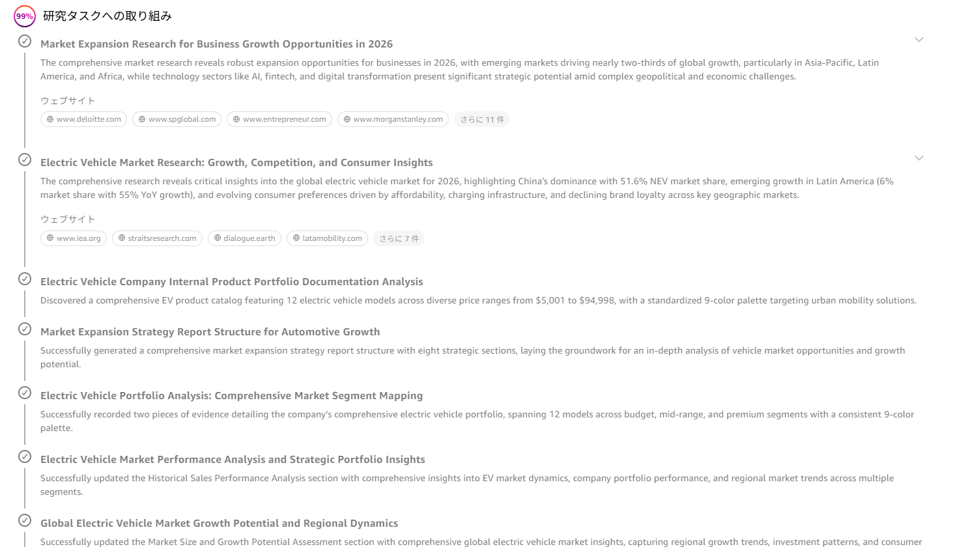Click checkmark beside Global Electric Vehicle Market Growth
The height and width of the screenshot is (560, 964).
click(x=25, y=521)
